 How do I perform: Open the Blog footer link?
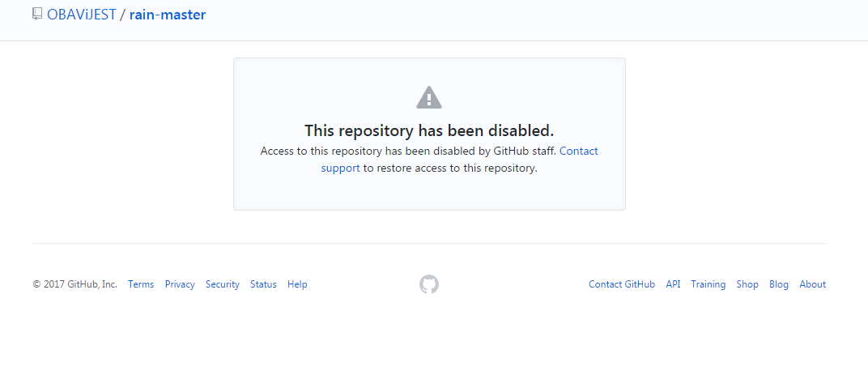click(x=779, y=284)
